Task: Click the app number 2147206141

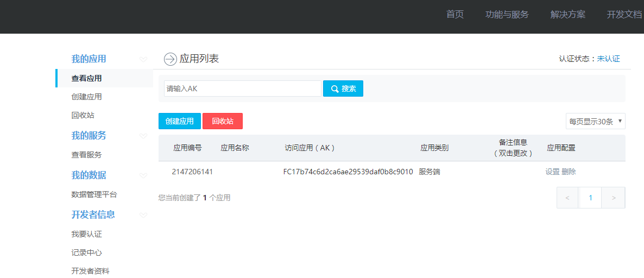Action: coord(192,172)
